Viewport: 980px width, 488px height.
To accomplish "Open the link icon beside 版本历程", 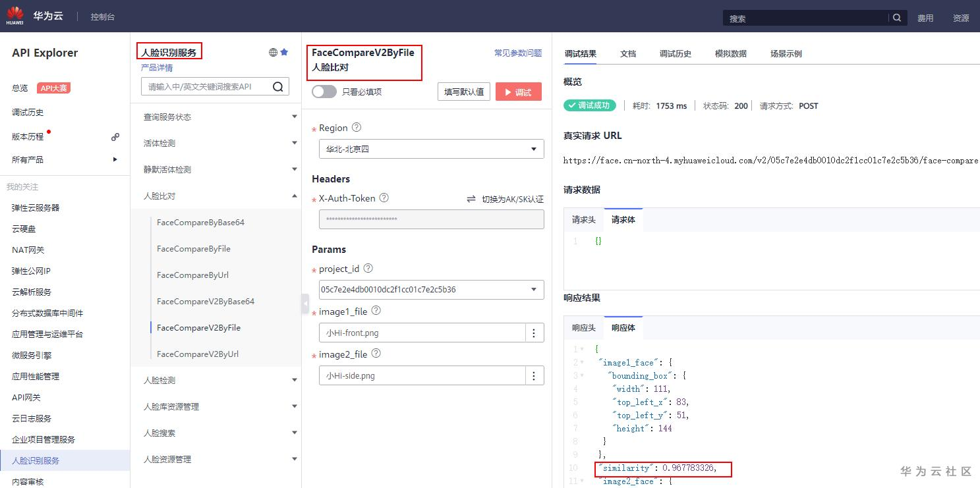I will point(115,137).
